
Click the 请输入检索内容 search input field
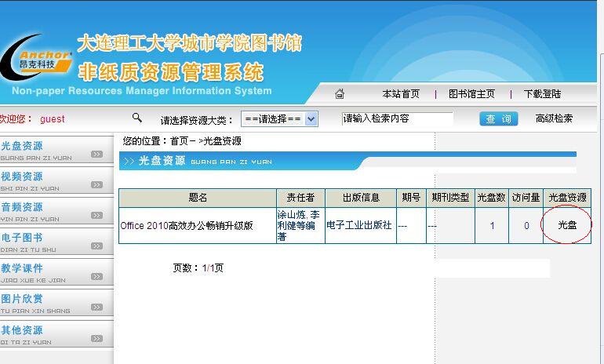click(x=398, y=118)
